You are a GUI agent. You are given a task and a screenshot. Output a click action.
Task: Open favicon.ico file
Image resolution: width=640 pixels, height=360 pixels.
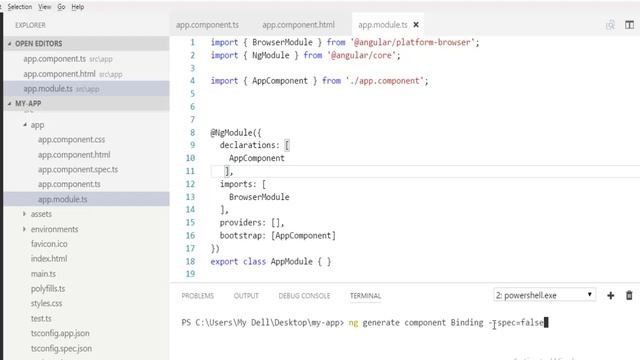(49, 244)
